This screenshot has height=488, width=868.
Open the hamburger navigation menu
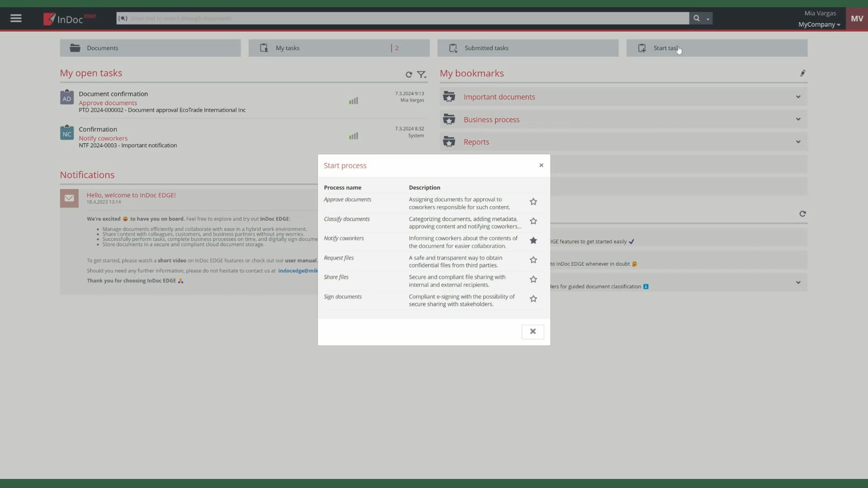point(16,18)
